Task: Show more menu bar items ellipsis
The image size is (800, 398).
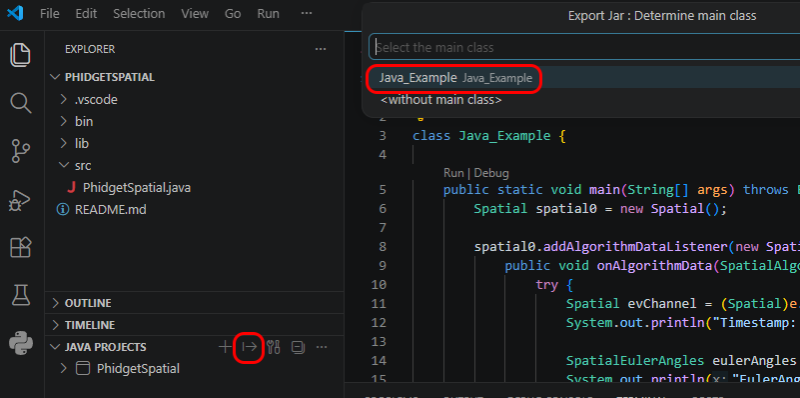Action: [x=306, y=14]
